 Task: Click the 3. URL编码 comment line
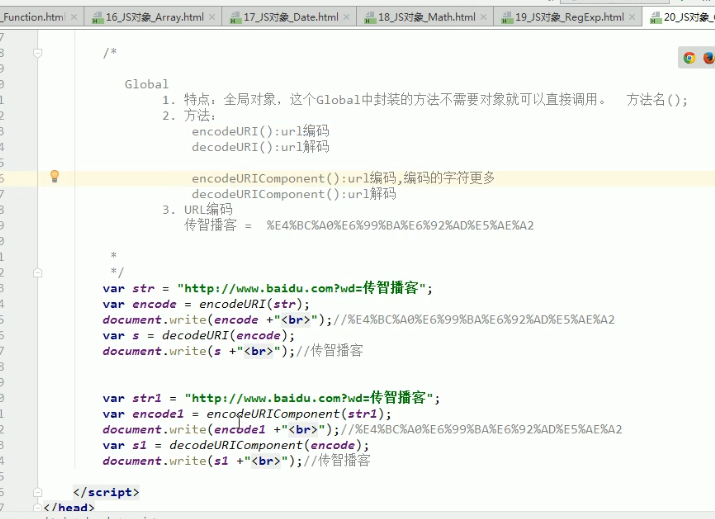pos(197,209)
